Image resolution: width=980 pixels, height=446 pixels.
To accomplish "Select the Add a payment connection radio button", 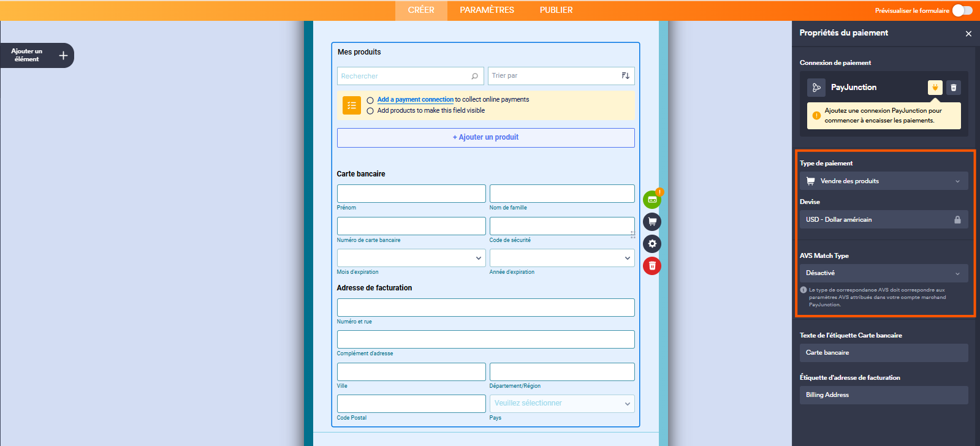I will point(370,100).
